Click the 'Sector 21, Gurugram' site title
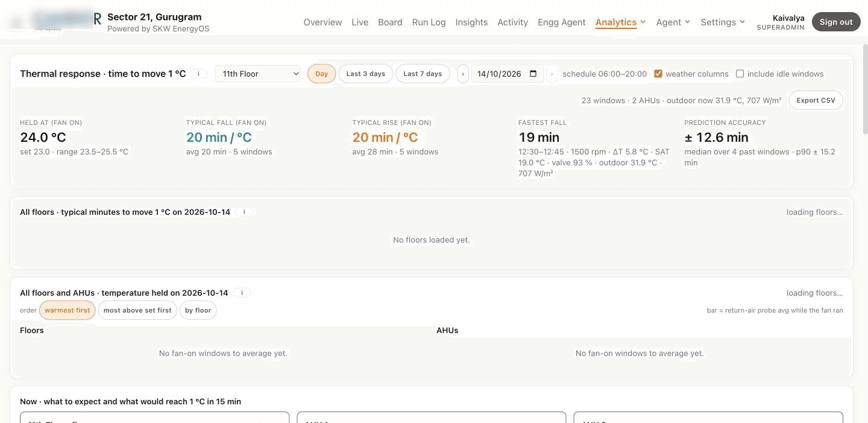868x423 pixels. pyautogui.click(x=154, y=17)
